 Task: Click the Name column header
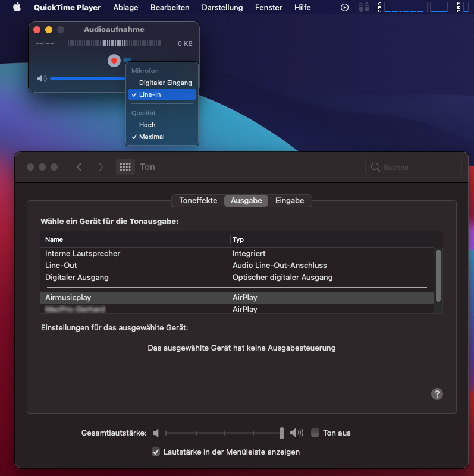click(x=135, y=239)
